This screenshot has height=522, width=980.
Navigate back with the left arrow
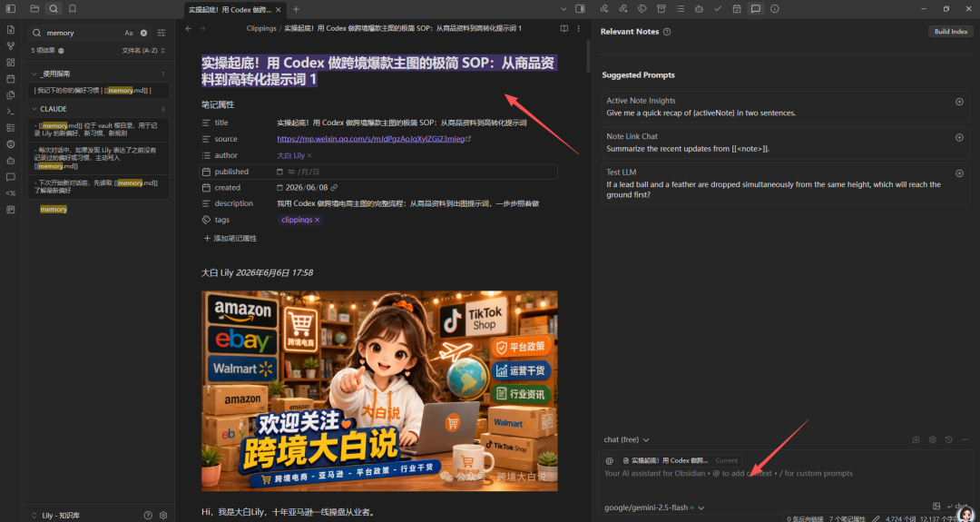click(189, 29)
